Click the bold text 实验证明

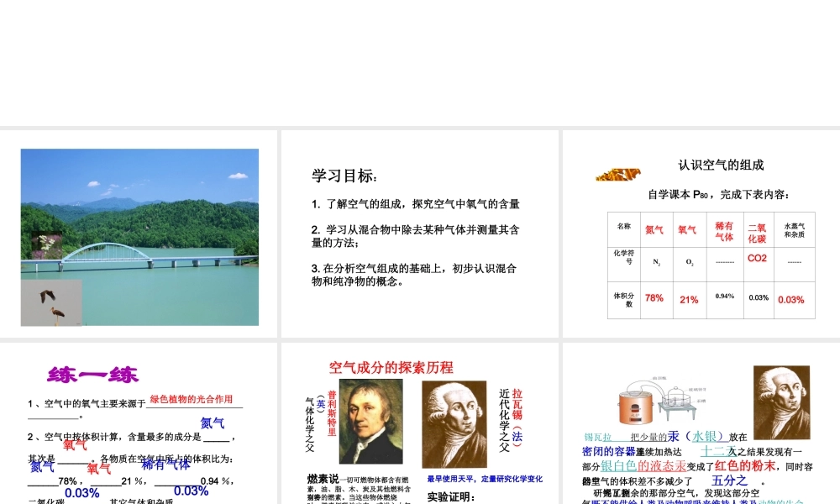[451, 497]
